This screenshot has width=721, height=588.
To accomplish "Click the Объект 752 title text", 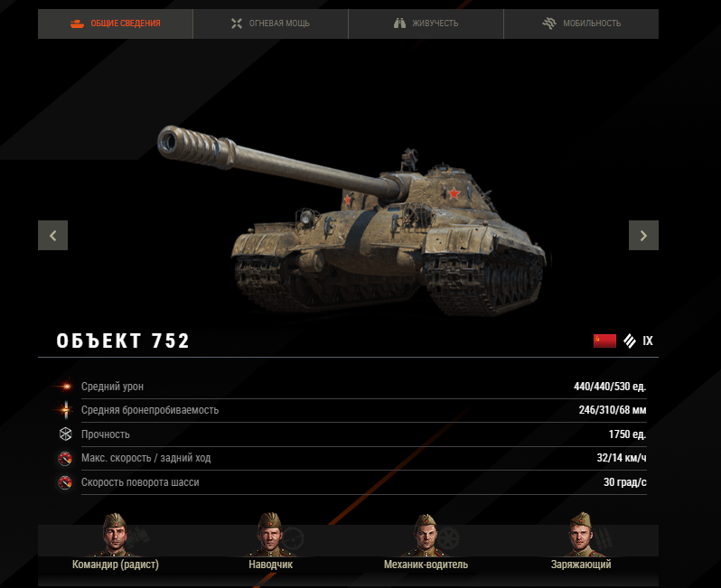I will pos(123,341).
